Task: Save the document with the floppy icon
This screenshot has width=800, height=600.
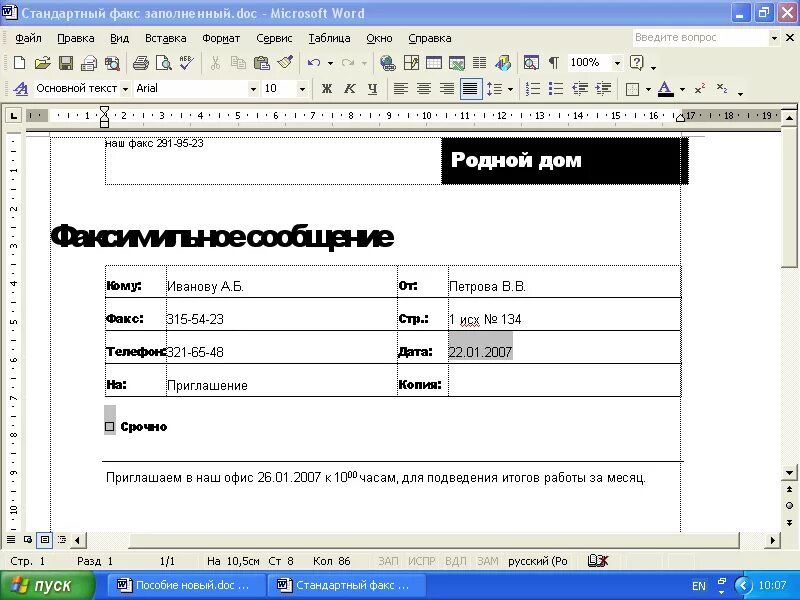Action: 66,63
